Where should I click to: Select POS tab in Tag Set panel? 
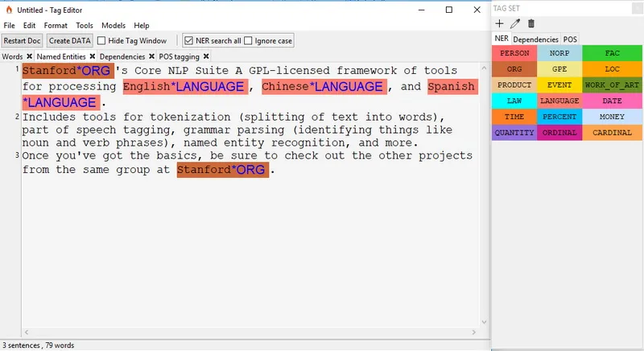point(570,39)
